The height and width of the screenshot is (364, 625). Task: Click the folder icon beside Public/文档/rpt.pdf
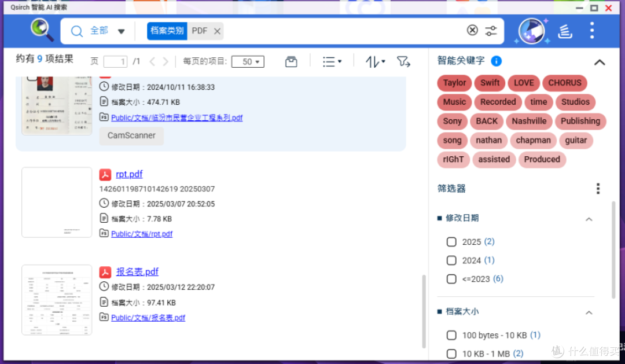pos(104,233)
